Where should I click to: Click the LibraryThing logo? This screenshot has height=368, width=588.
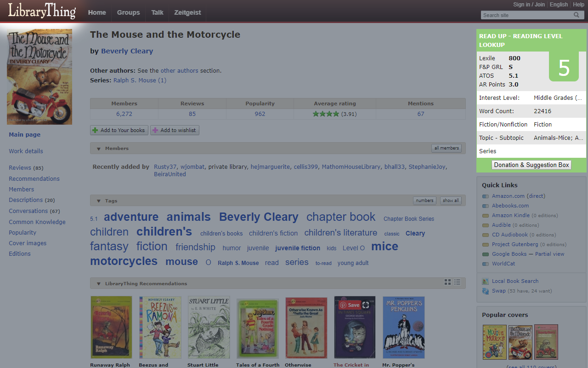tap(42, 11)
